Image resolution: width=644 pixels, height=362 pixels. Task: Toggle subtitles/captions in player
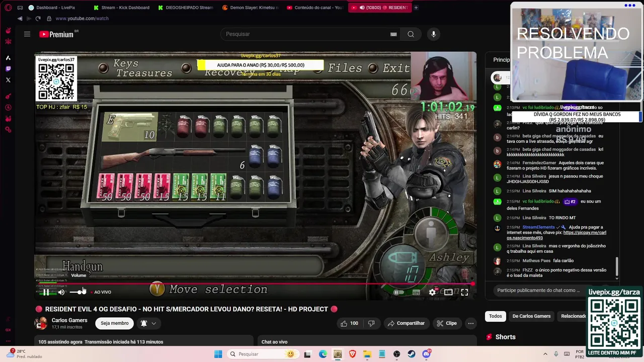416,292
